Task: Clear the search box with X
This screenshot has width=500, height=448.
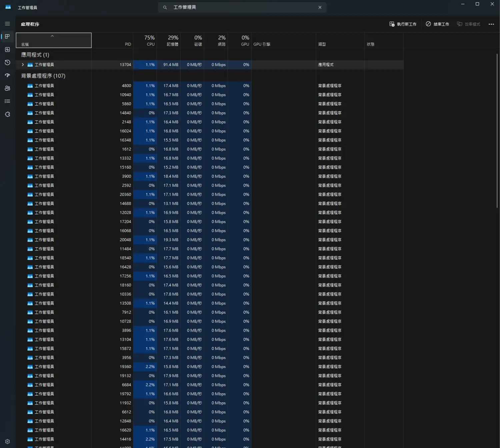Action: click(x=320, y=7)
